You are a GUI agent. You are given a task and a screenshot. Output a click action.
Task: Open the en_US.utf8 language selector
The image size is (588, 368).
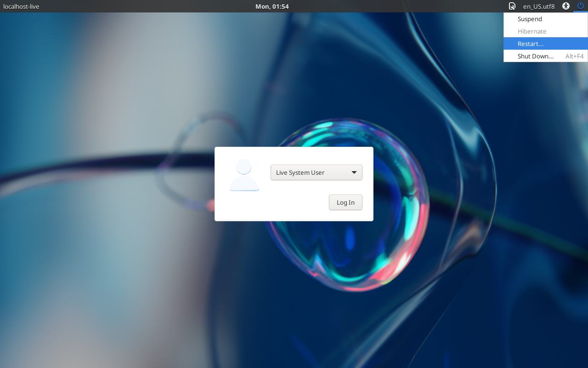point(539,6)
